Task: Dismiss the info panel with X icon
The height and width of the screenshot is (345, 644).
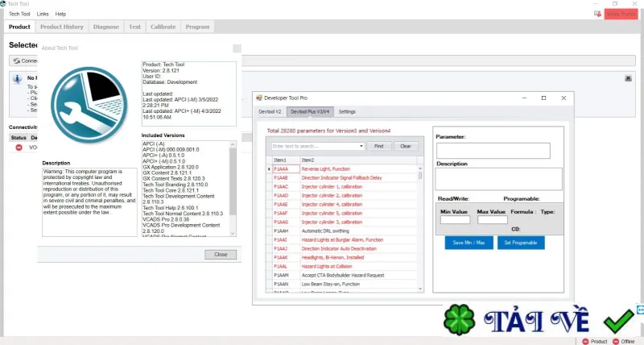Action: coord(628,78)
